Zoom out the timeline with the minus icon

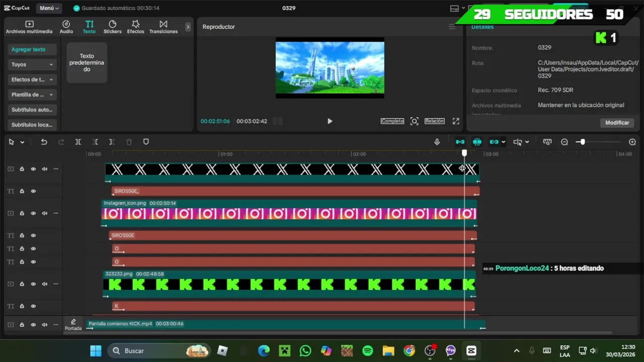coord(565,142)
